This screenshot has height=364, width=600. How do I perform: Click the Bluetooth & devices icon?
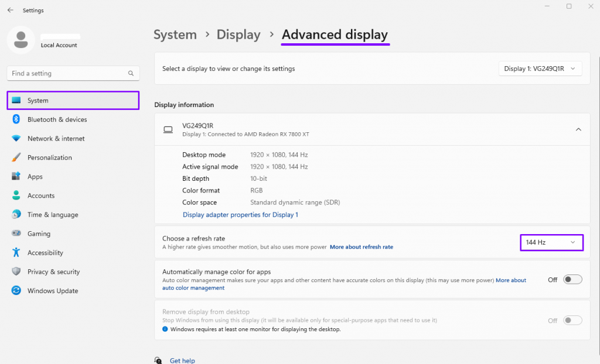tap(16, 119)
